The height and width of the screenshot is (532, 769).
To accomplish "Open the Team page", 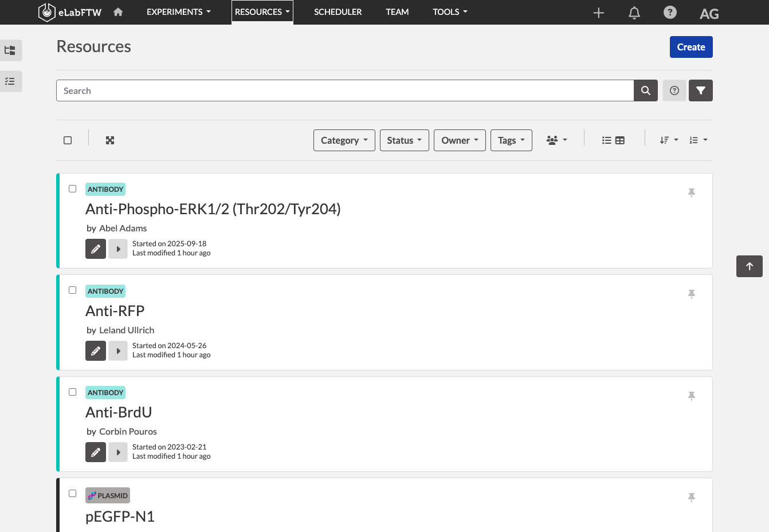I will point(397,12).
